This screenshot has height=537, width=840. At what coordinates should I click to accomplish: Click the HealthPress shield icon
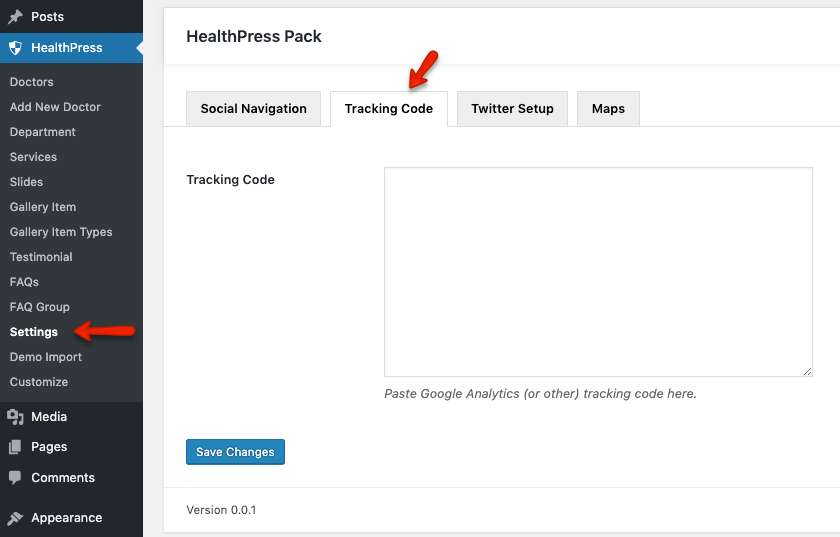tap(15, 48)
